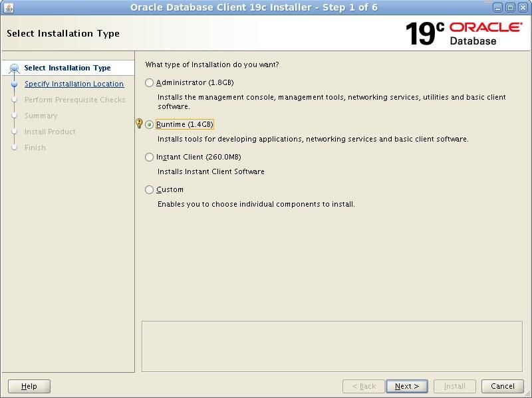The height and width of the screenshot is (398, 532).
Task: Open the Specify Installation Location step link
Action: pos(74,84)
